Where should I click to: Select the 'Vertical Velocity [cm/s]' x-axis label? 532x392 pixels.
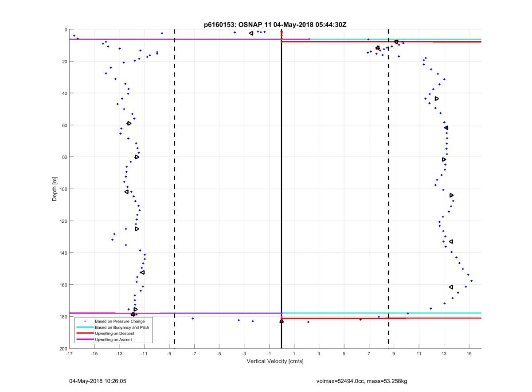[x=275, y=361]
